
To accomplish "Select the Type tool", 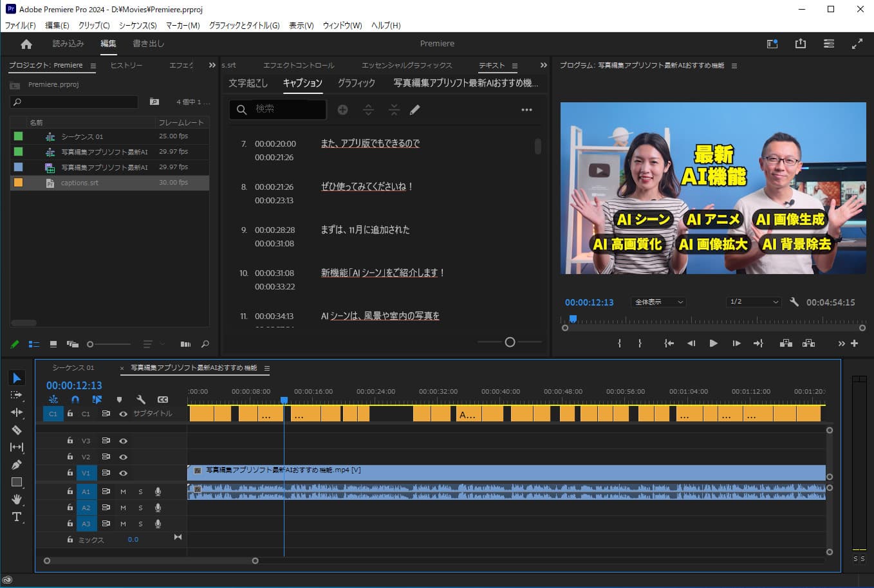I will [17, 517].
